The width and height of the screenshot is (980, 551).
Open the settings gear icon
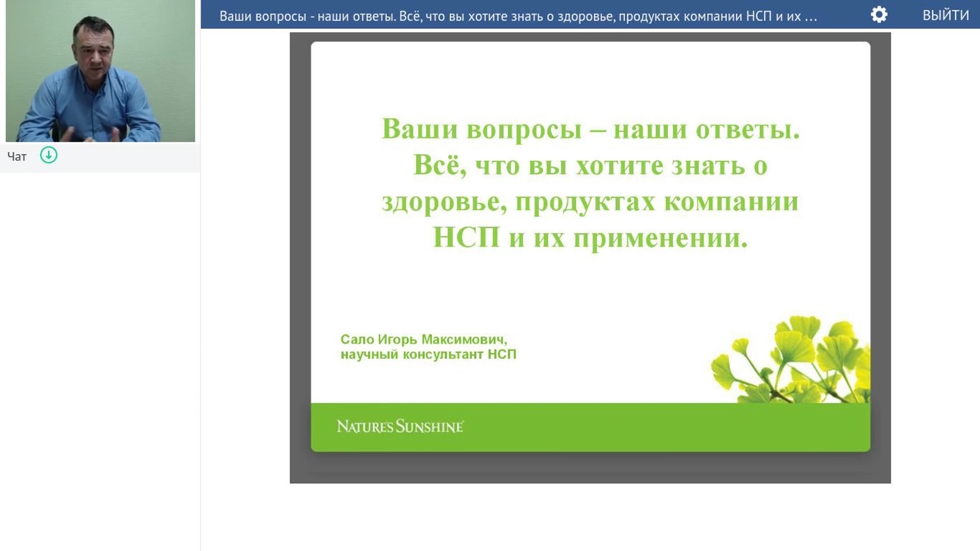pyautogui.click(x=879, y=15)
